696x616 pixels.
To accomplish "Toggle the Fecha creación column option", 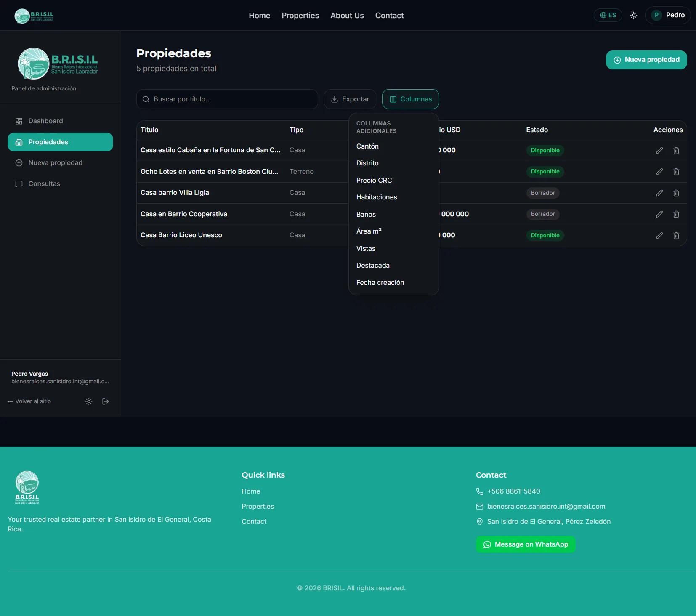I will point(393,283).
